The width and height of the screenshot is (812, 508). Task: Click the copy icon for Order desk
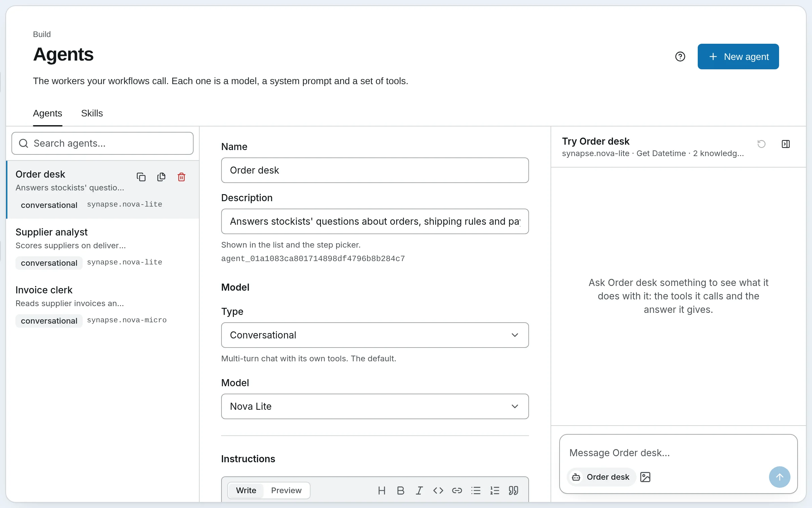pos(141,177)
